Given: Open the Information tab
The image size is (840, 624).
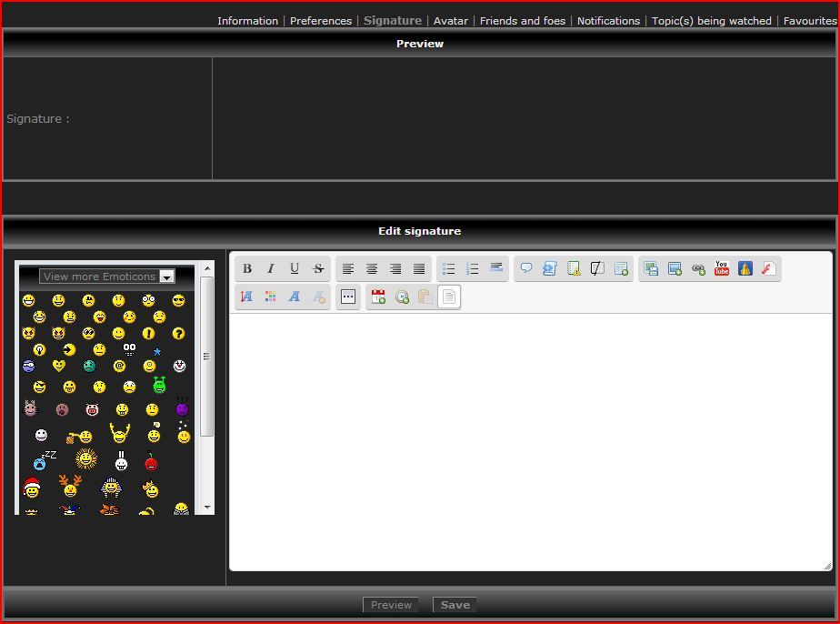Looking at the screenshot, I should 247,21.
